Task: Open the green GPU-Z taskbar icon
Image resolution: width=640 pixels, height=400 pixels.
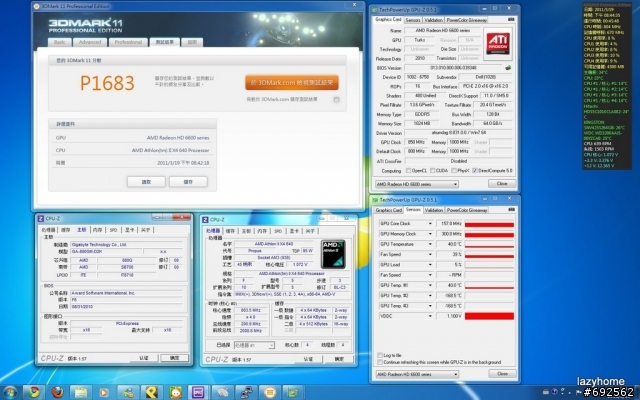Action: pyautogui.click(x=293, y=393)
